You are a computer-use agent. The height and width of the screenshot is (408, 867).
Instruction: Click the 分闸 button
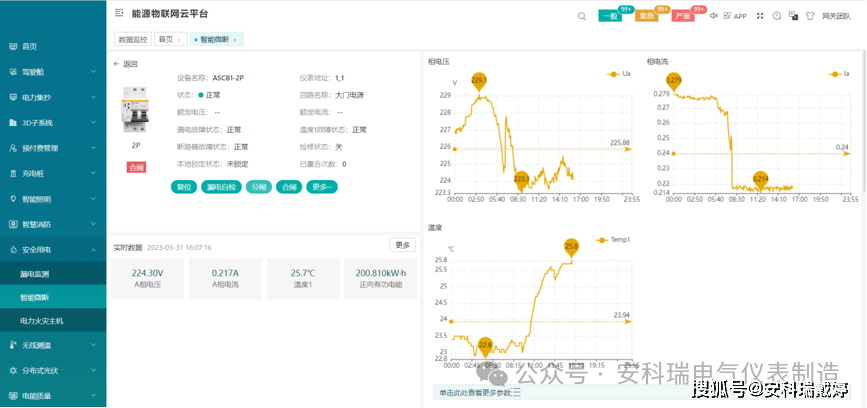(x=259, y=187)
